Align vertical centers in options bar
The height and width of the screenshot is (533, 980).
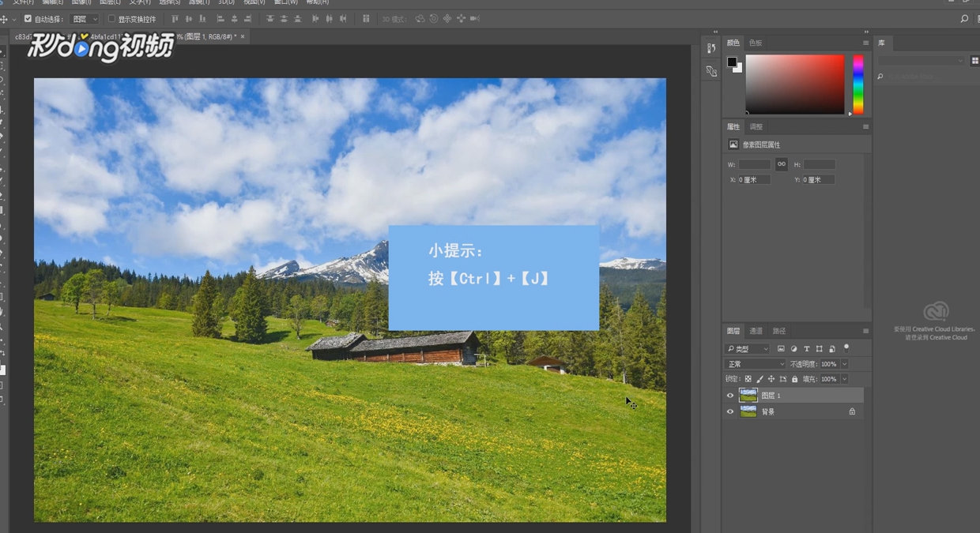pyautogui.click(x=189, y=19)
